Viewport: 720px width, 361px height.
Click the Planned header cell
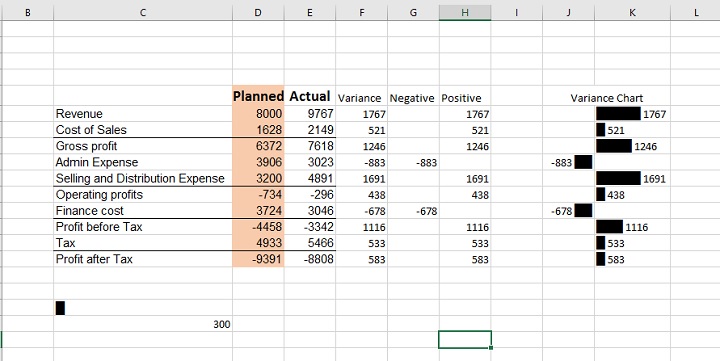coord(258,96)
